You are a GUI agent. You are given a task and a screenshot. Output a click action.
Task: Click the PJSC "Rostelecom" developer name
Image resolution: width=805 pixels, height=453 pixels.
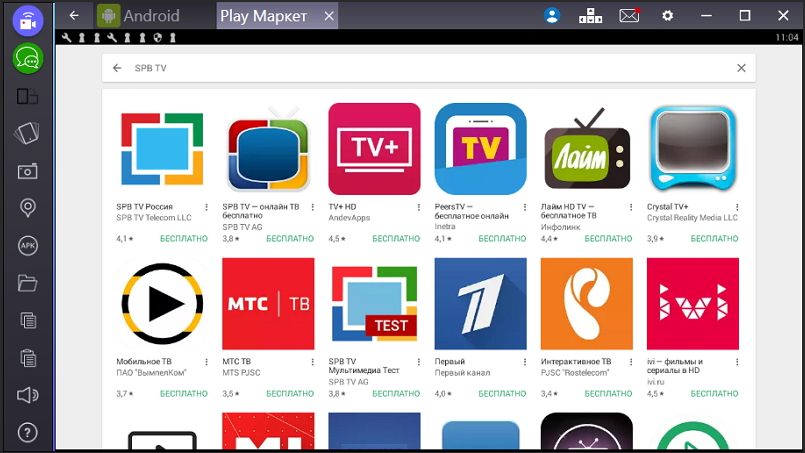pyautogui.click(x=574, y=373)
